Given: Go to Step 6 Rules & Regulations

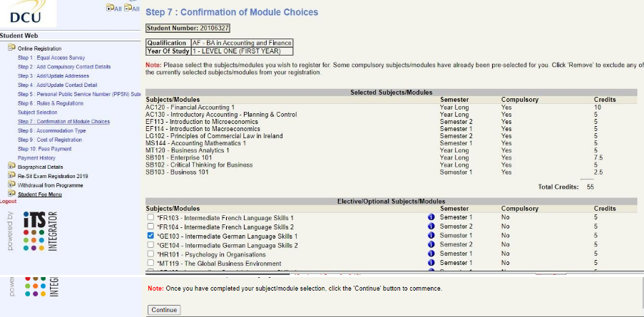Looking at the screenshot, I should [51, 103].
